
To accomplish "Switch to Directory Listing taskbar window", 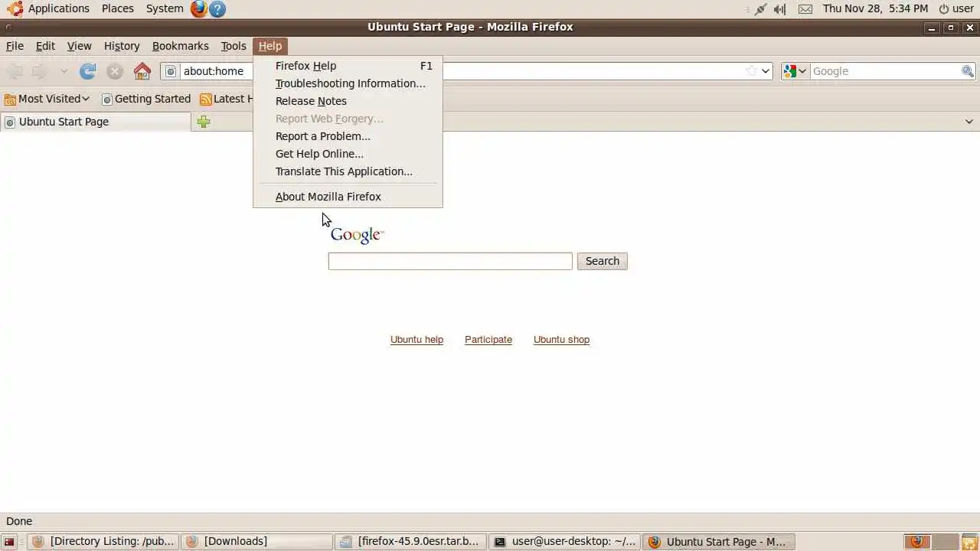I will (103, 541).
